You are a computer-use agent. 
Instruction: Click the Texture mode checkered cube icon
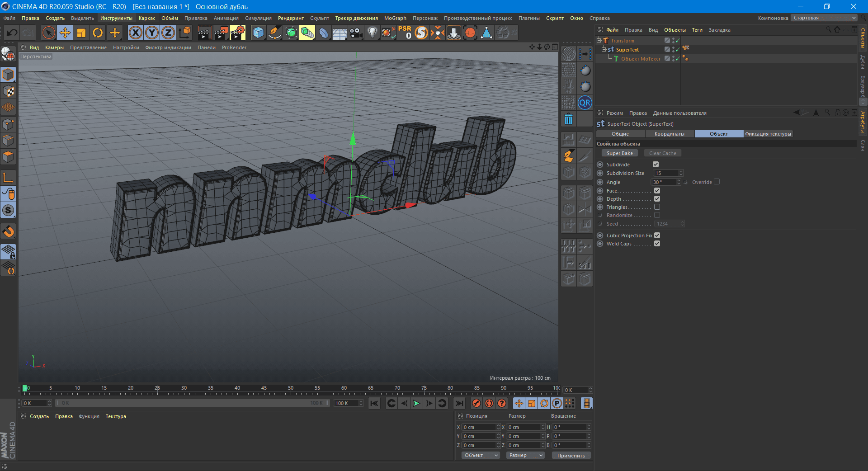tap(8, 91)
